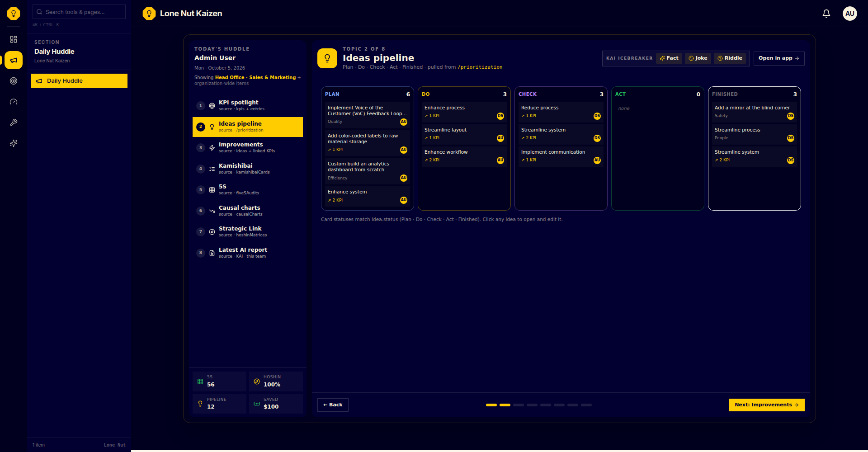Click the Riddle icebreaker button

click(730, 58)
